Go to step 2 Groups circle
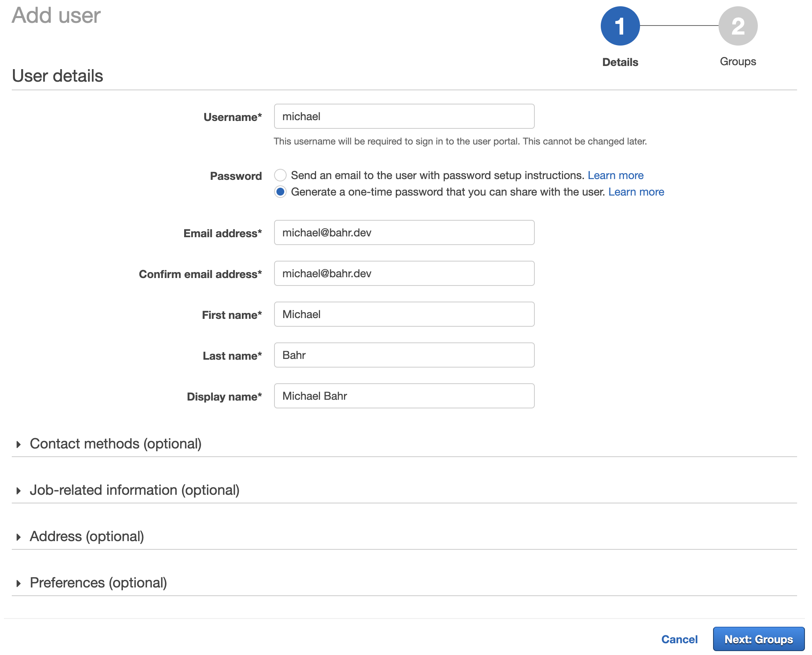 point(738,26)
